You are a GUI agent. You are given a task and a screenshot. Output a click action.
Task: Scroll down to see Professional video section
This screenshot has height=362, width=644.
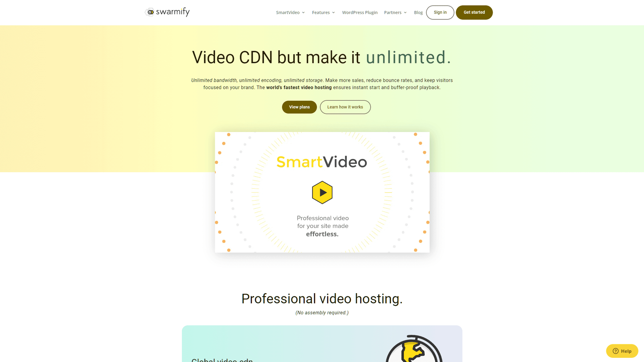click(x=322, y=298)
